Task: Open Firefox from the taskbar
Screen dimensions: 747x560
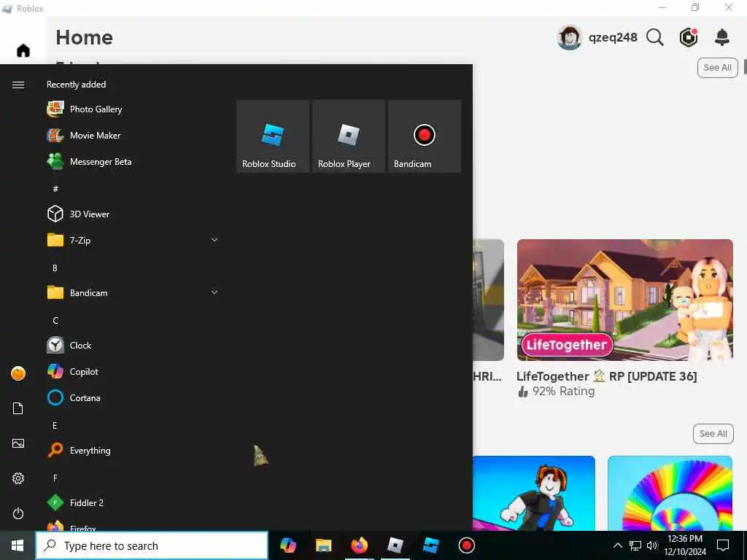Action: (x=359, y=545)
